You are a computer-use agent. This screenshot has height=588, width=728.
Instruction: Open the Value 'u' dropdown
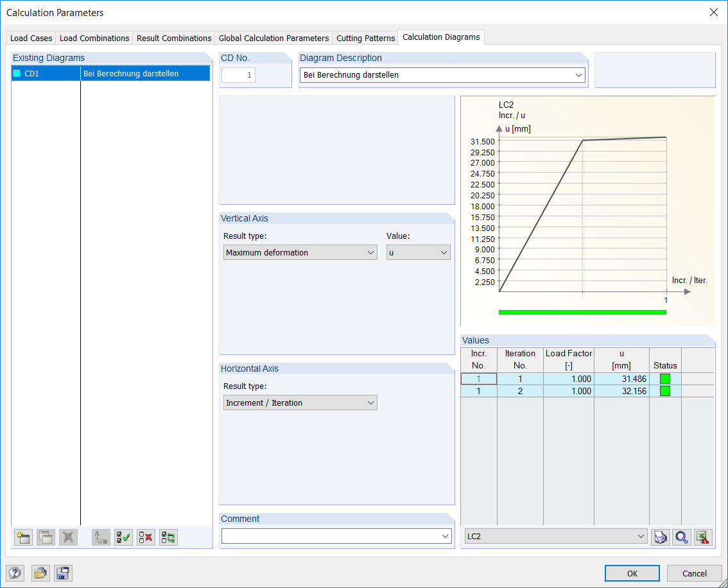pos(418,252)
